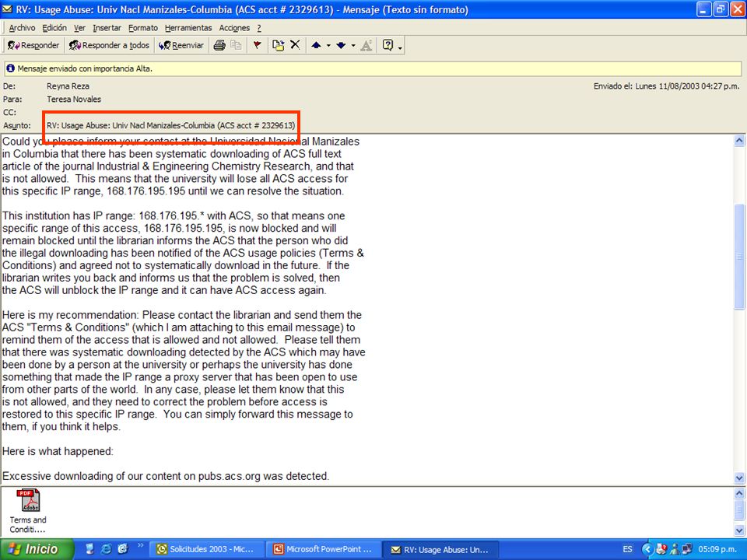
Task: Go to previous item blue up arrow
Action: pyautogui.click(x=317, y=46)
